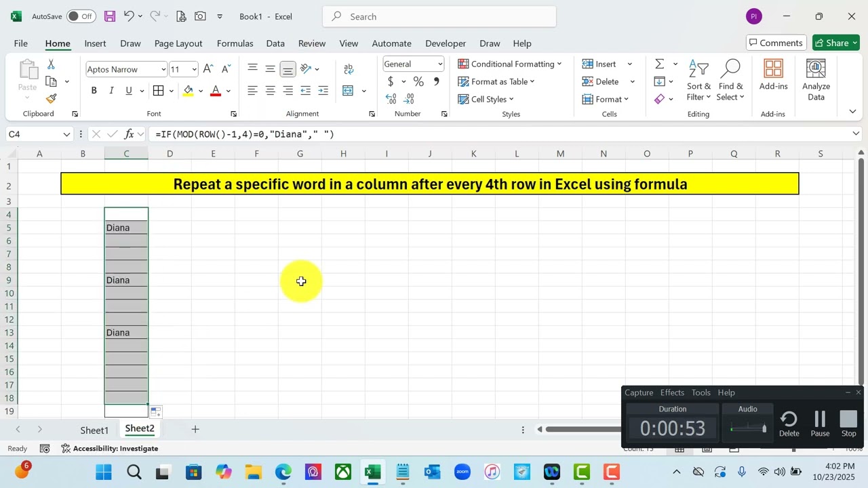Decrease font size with small A icon

(x=226, y=69)
